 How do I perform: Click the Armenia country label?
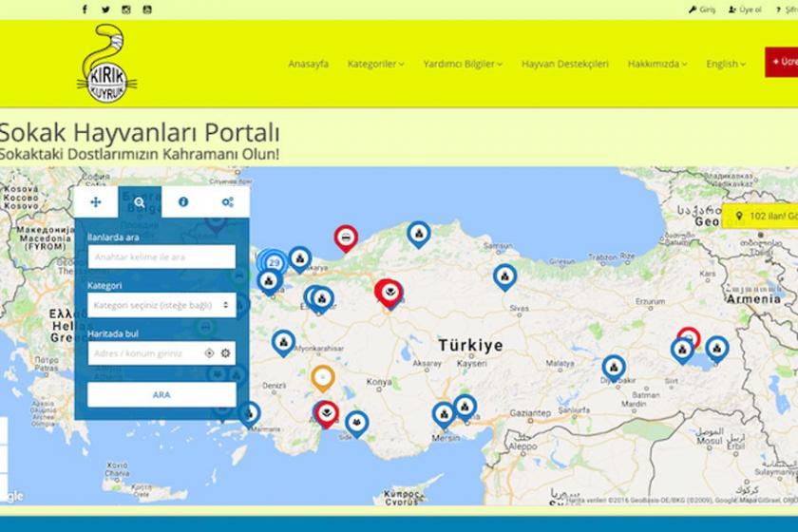pyautogui.click(x=753, y=299)
